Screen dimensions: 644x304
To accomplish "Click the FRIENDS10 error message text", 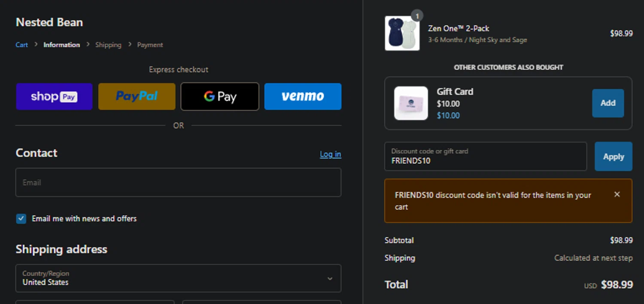I will [493, 201].
